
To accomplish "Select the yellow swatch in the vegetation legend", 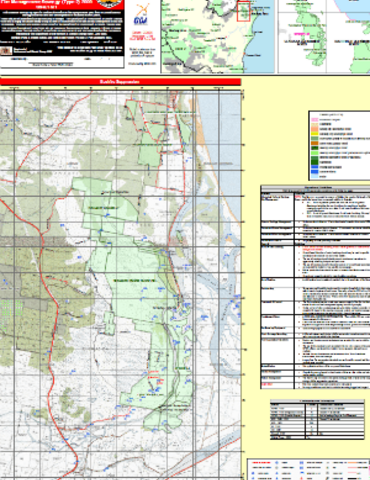I will pyautogui.click(x=315, y=134).
